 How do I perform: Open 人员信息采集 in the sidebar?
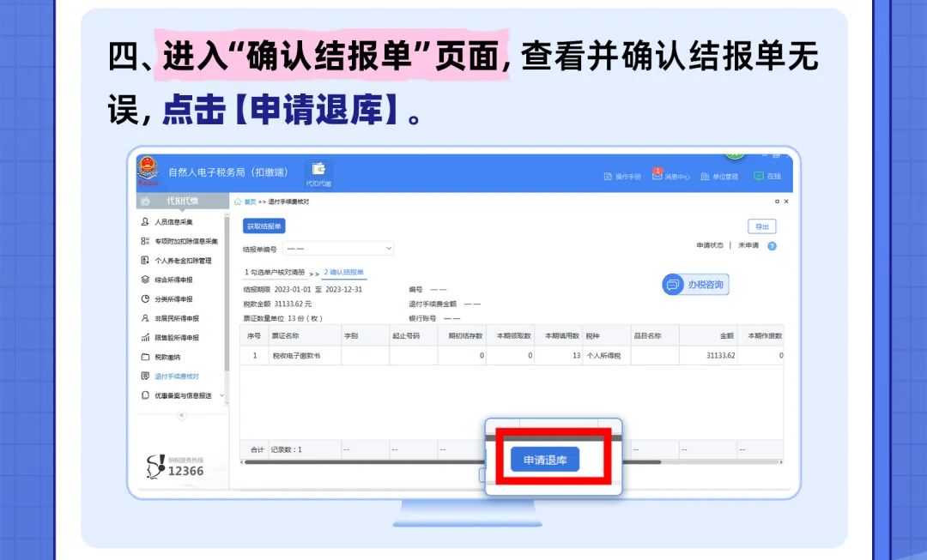coord(173,222)
